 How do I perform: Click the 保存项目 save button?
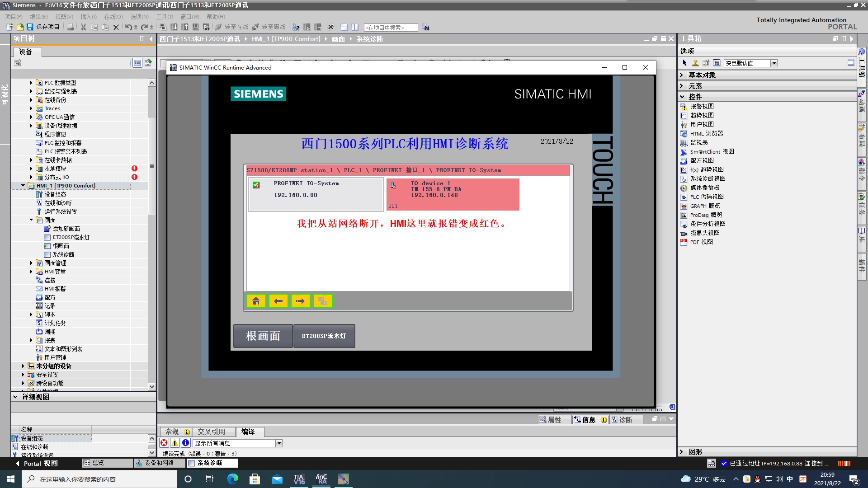click(x=43, y=27)
